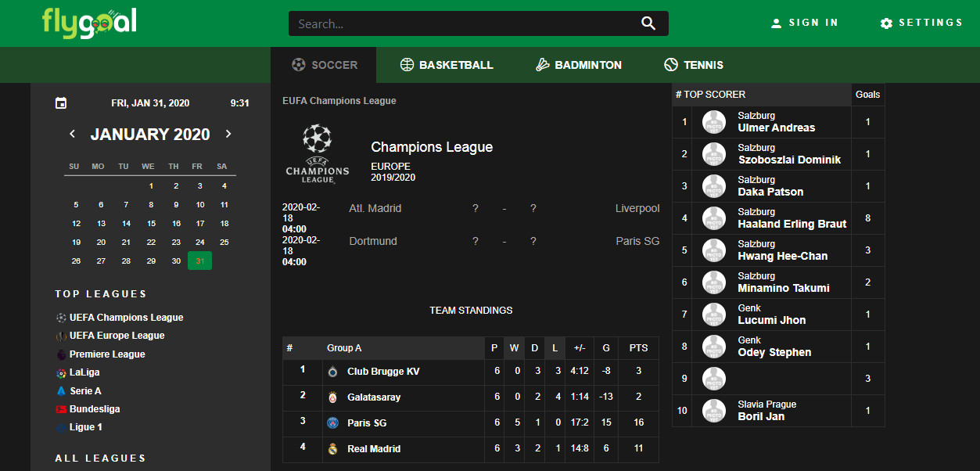Click the flygoal logo
This screenshot has width=980, height=471.
[89, 23]
